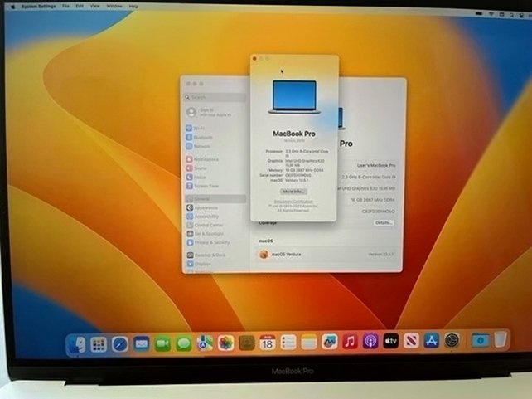Click Sign in with your Apple ID

tap(215, 112)
